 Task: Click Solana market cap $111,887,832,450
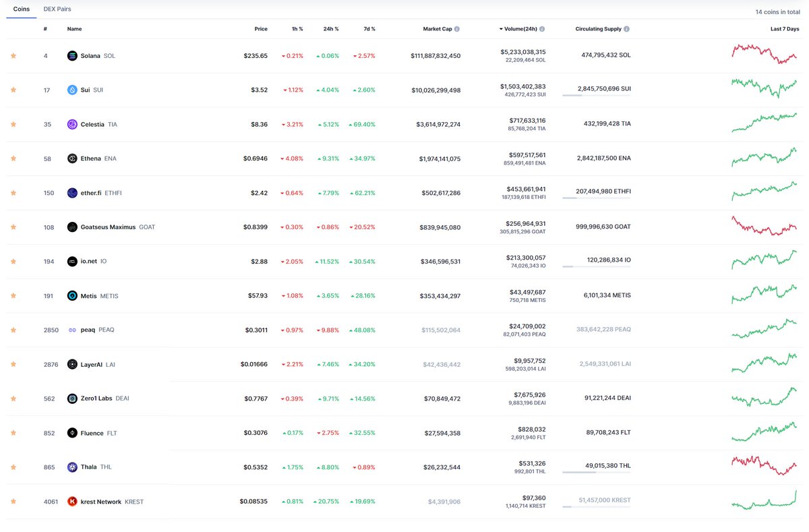pos(436,56)
